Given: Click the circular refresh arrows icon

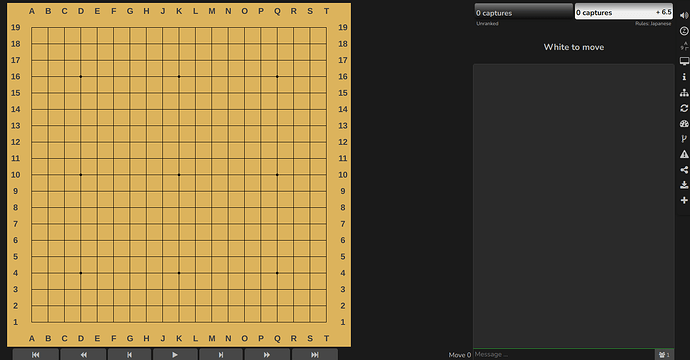Looking at the screenshot, I should pyautogui.click(x=684, y=108).
